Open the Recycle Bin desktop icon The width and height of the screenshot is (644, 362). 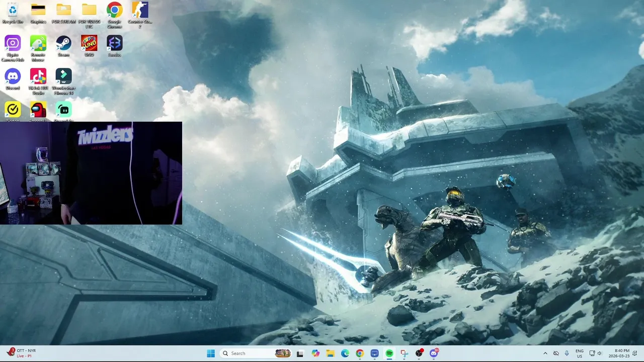click(x=13, y=13)
